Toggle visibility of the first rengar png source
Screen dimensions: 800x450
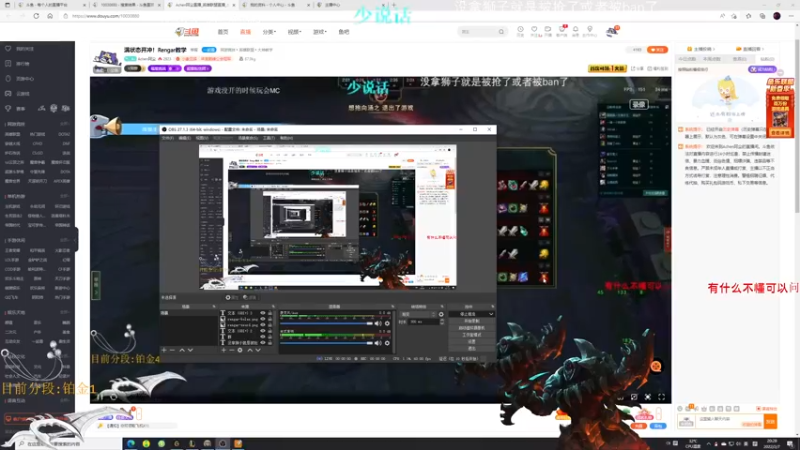coord(263,319)
